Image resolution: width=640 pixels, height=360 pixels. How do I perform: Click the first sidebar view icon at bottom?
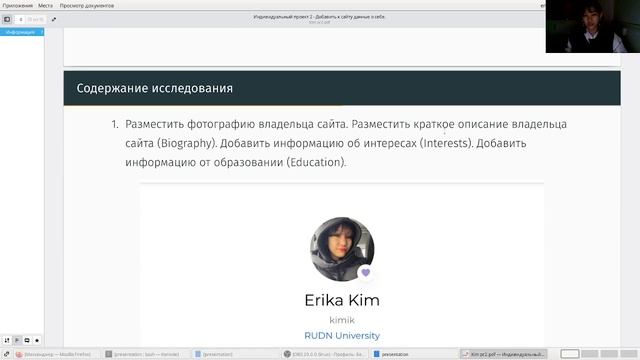(7, 340)
